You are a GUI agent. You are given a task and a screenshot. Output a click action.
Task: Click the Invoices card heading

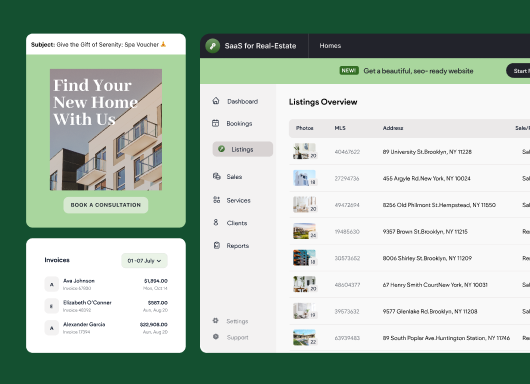pos(57,260)
